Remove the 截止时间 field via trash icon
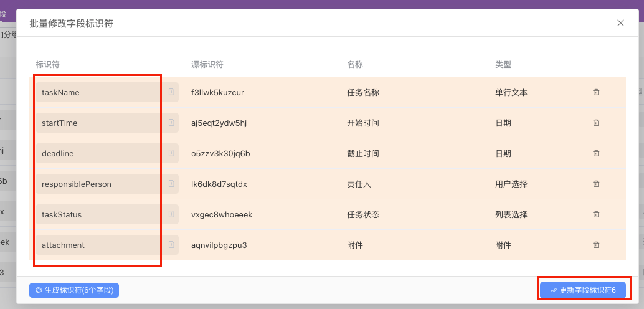Image resolution: width=644 pixels, height=309 pixels. (596, 153)
